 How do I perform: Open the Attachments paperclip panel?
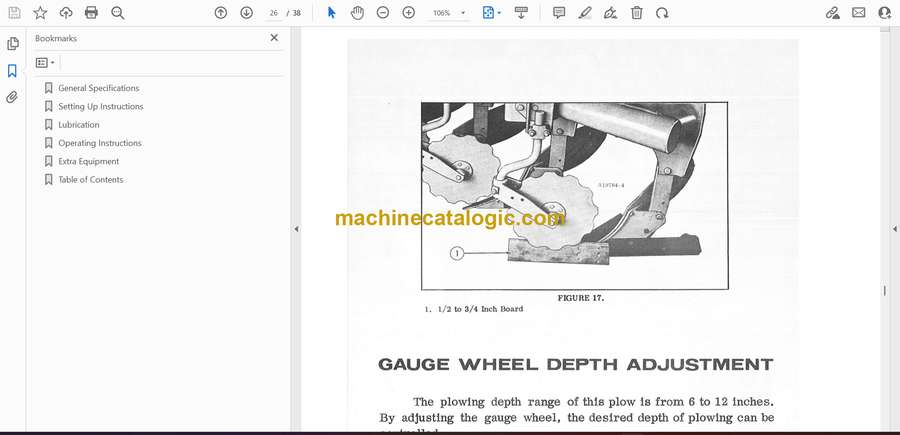(x=12, y=97)
